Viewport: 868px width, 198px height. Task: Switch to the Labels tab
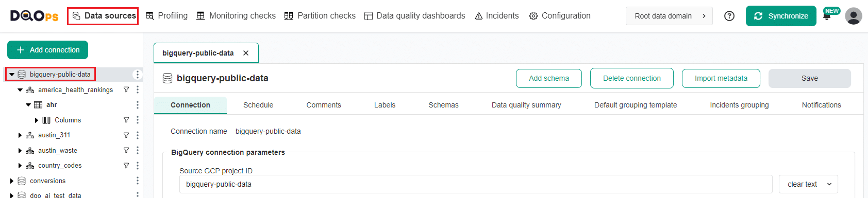(385, 105)
